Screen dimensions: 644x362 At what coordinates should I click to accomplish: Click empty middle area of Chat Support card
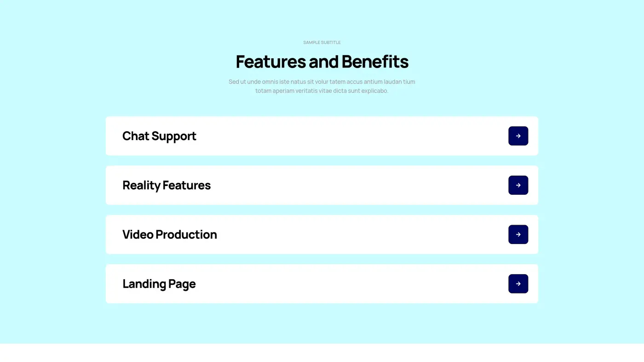(x=350, y=136)
